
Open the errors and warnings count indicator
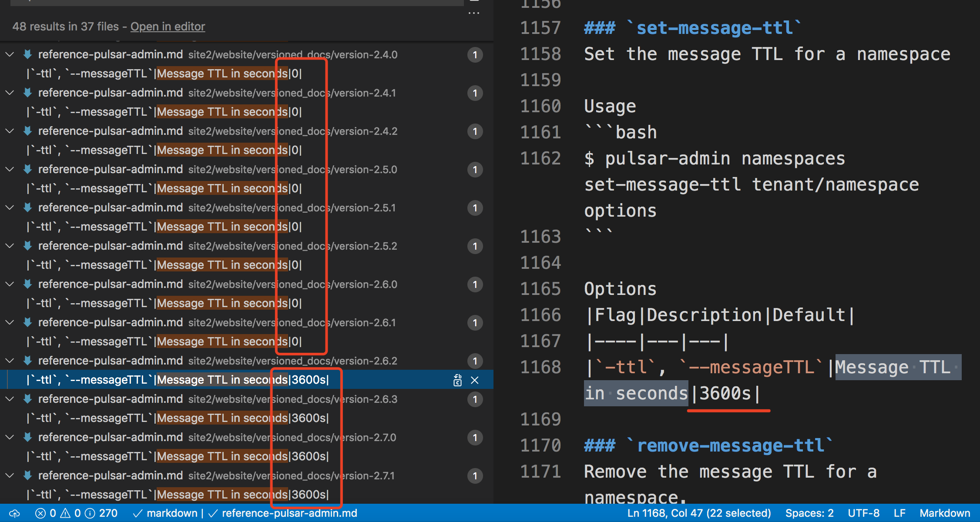point(58,513)
